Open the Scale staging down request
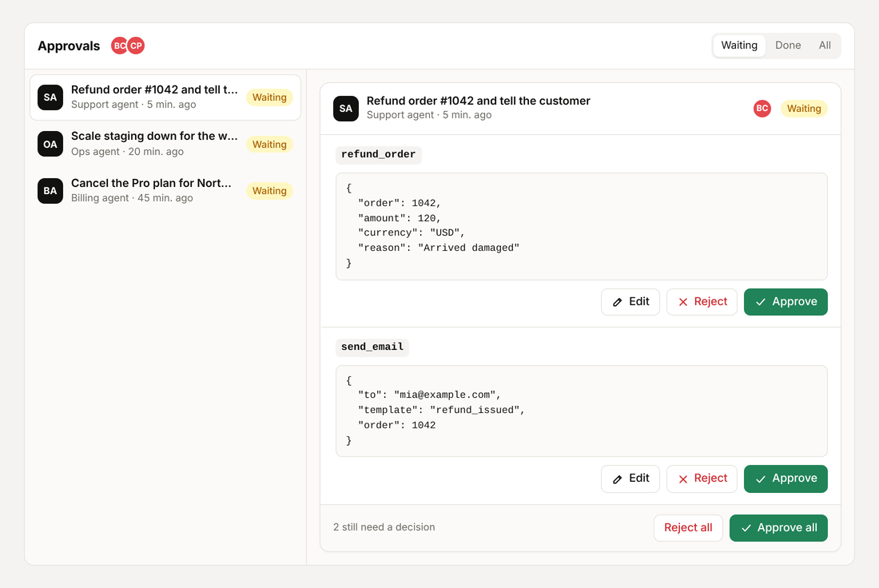Viewport: 879px width, 588px height. [x=165, y=144]
